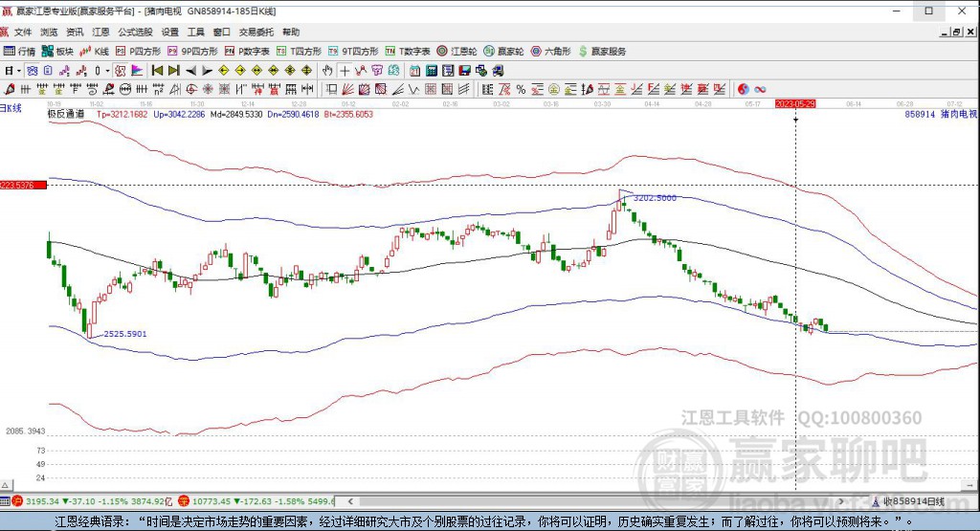This screenshot has height=531, width=980.
Task: Click the Bt=2355.6053 indicator value
Action: 348,114
